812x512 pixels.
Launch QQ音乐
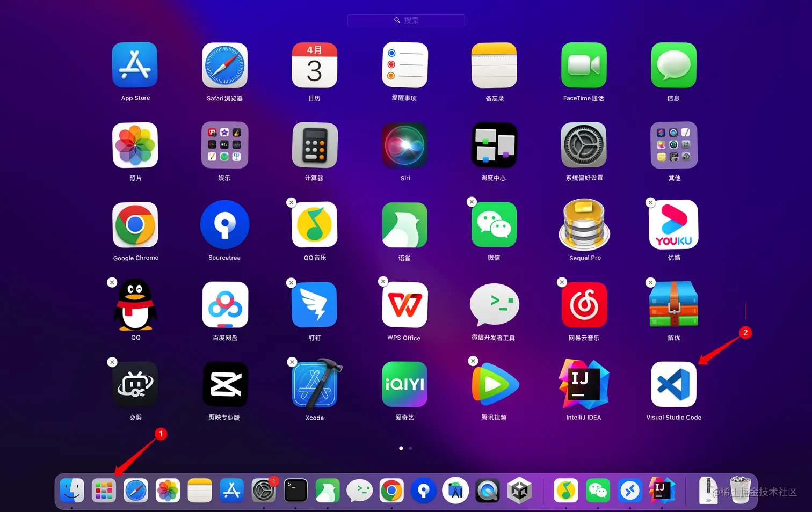click(x=314, y=225)
